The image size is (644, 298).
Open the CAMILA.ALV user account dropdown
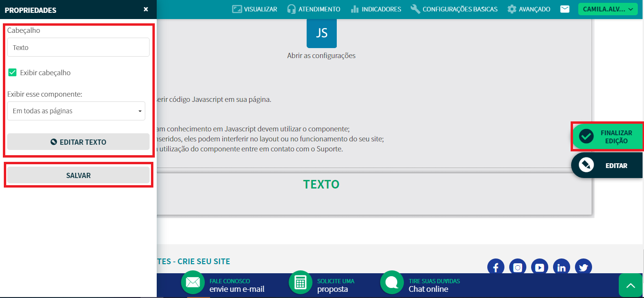click(607, 9)
